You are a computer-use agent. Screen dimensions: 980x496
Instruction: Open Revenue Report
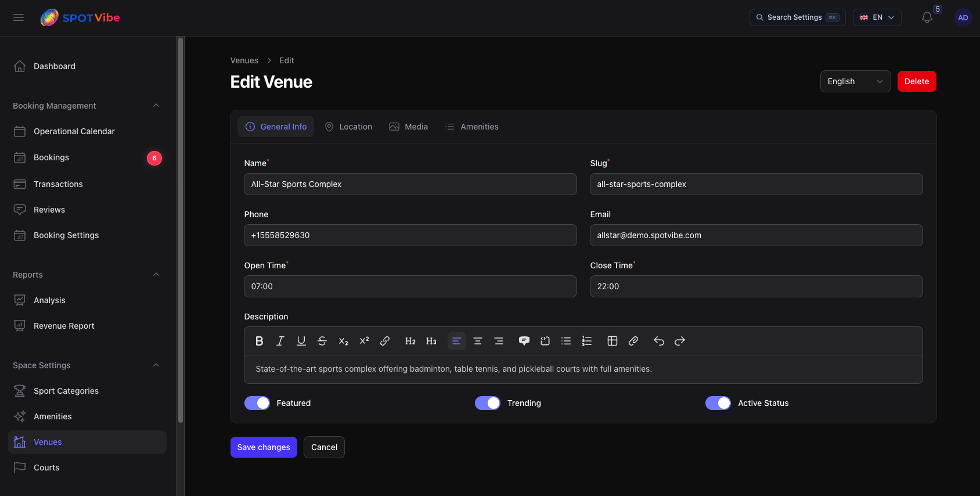87,326
